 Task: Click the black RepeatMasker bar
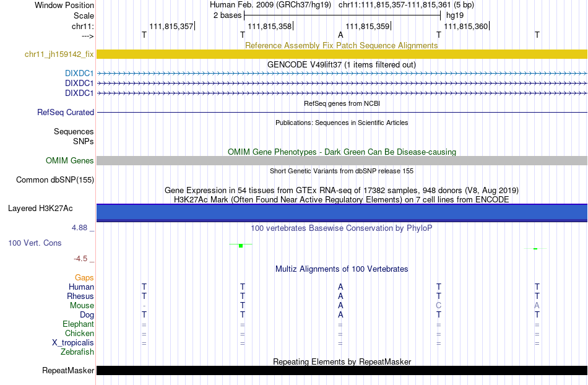tap(342, 370)
